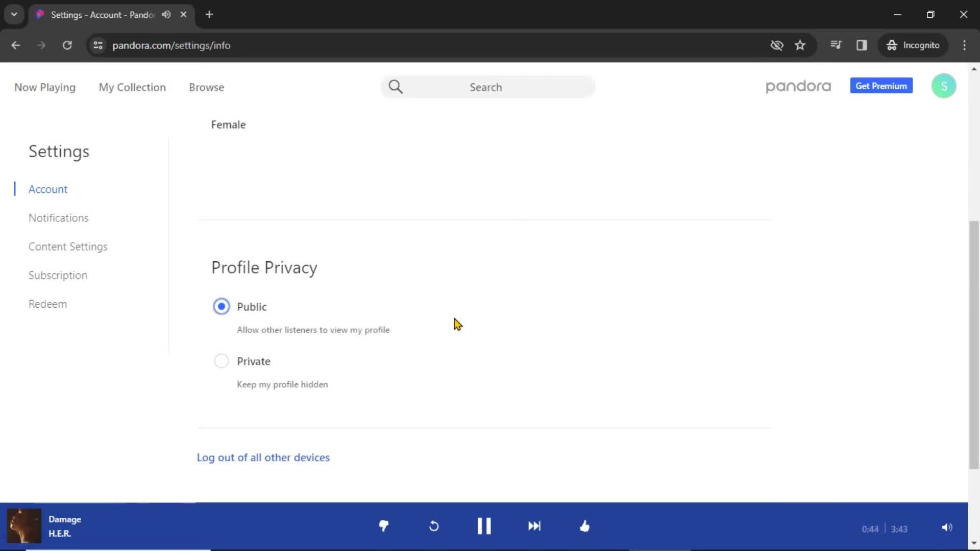The width and height of the screenshot is (980, 551).
Task: Bookmark this page with the star icon
Action: 800,45
